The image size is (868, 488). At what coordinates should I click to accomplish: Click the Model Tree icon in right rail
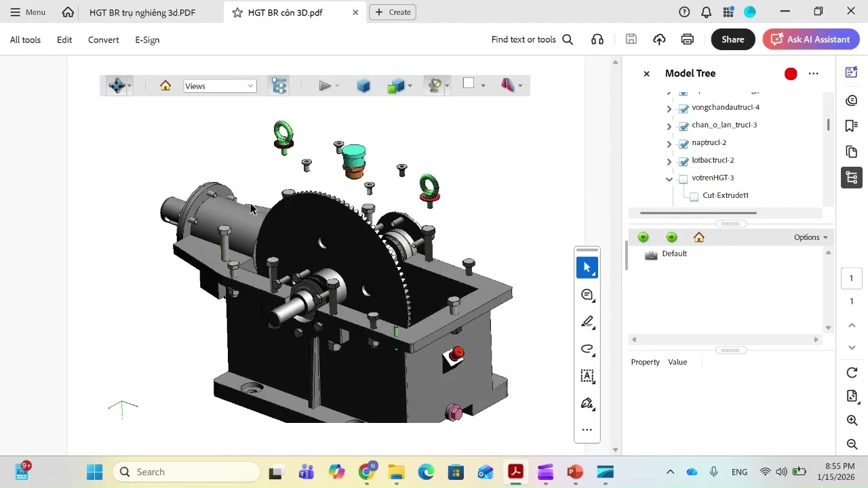click(x=852, y=178)
